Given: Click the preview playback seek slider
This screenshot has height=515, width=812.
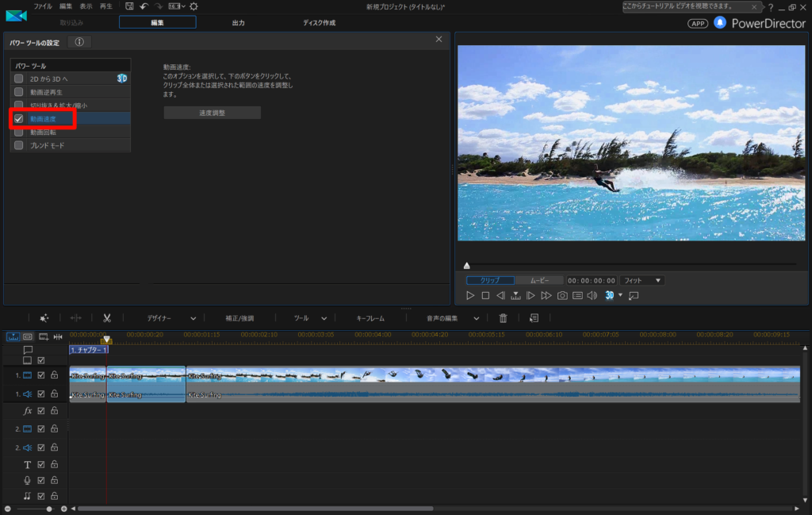Looking at the screenshot, I should pos(630,265).
